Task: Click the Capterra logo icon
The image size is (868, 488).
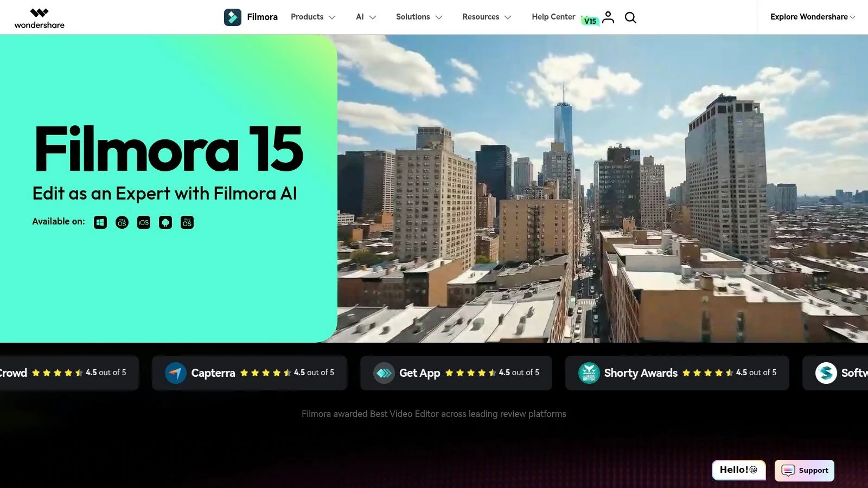Action: pyautogui.click(x=176, y=373)
